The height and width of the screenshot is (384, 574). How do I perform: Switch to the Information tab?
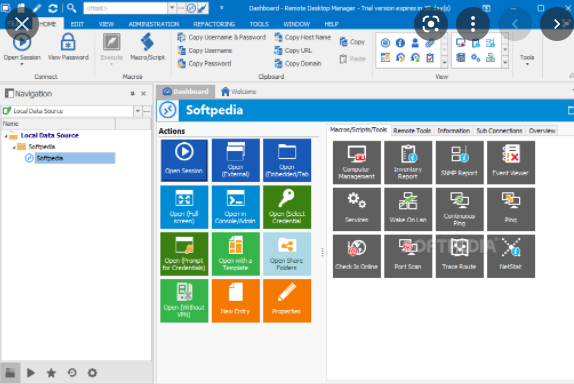[454, 131]
